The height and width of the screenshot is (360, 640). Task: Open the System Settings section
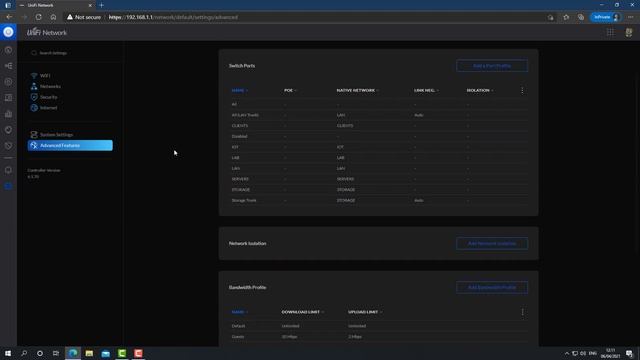pos(56,134)
